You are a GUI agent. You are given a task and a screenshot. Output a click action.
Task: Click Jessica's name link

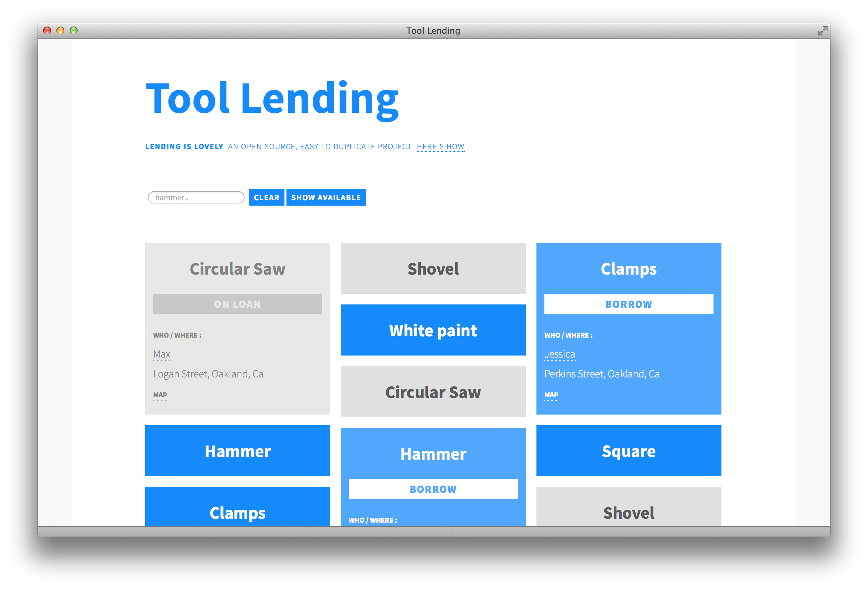click(x=560, y=354)
